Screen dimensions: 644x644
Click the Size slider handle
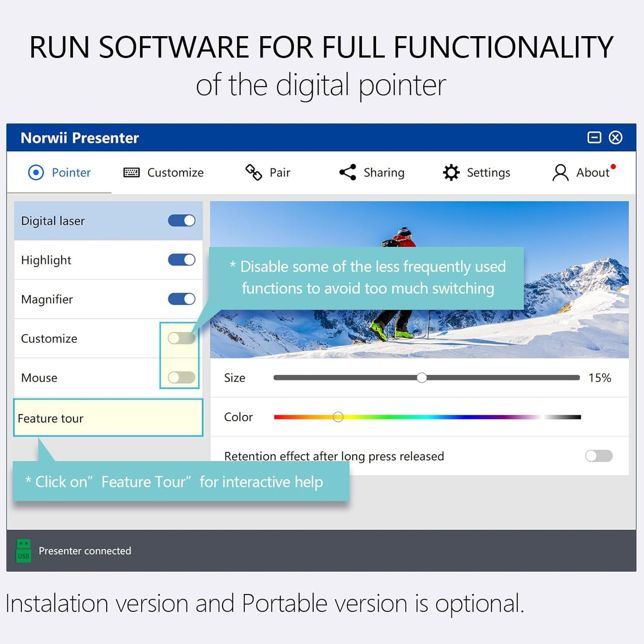coord(422,378)
